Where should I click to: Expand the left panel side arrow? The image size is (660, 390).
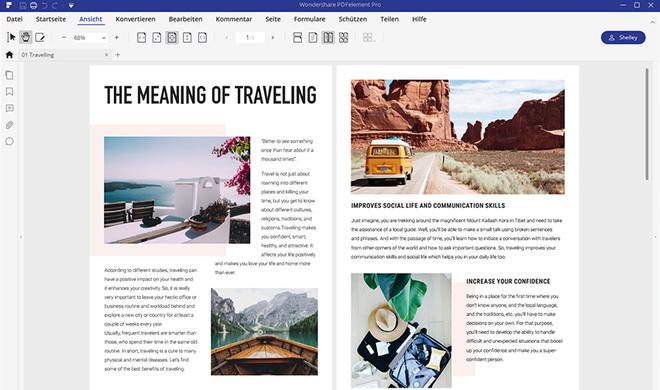pyautogui.click(x=21, y=237)
